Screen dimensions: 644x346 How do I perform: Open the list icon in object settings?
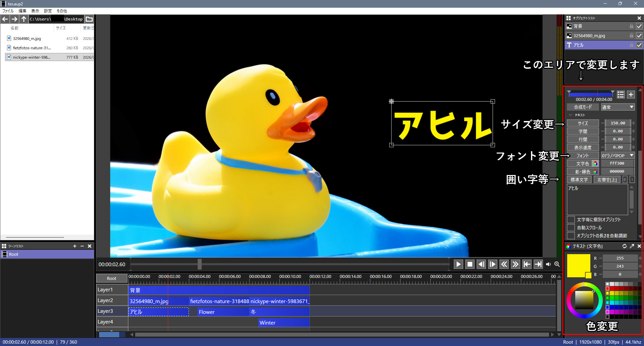[x=621, y=95]
